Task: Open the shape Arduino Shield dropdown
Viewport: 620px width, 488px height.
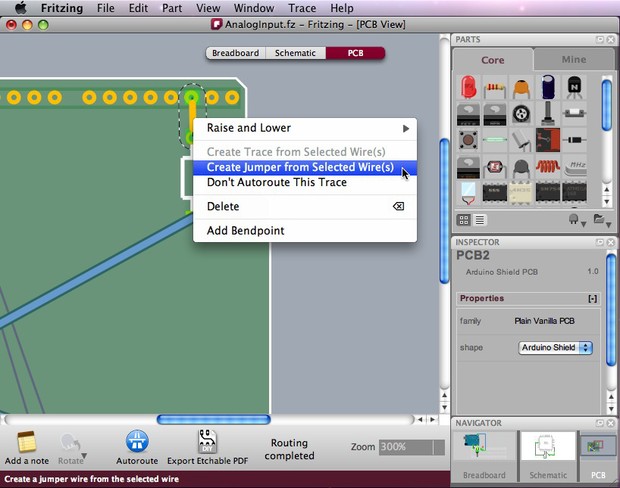Action: point(555,348)
